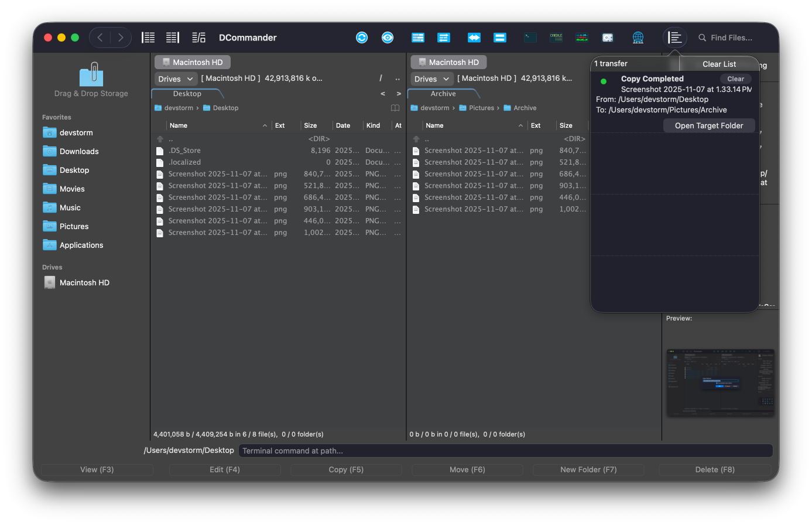Click the Terminal command input field

point(505,451)
